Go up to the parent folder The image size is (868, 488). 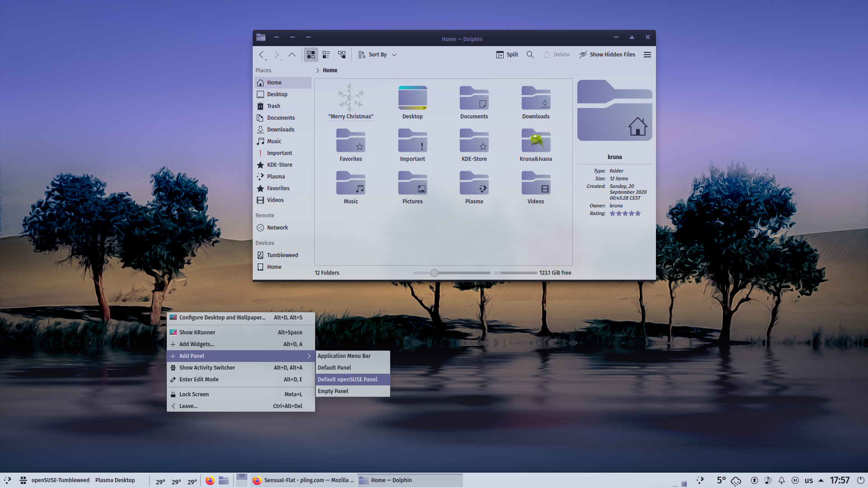point(292,55)
